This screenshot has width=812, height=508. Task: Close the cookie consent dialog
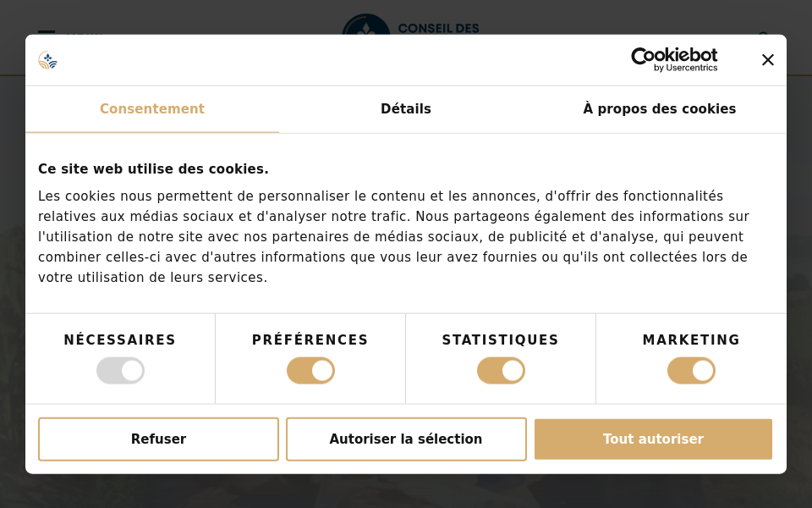pos(767,60)
